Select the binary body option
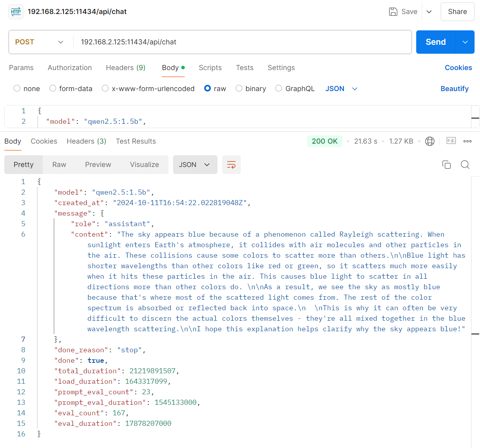The width and height of the screenshot is (480, 448). point(239,89)
